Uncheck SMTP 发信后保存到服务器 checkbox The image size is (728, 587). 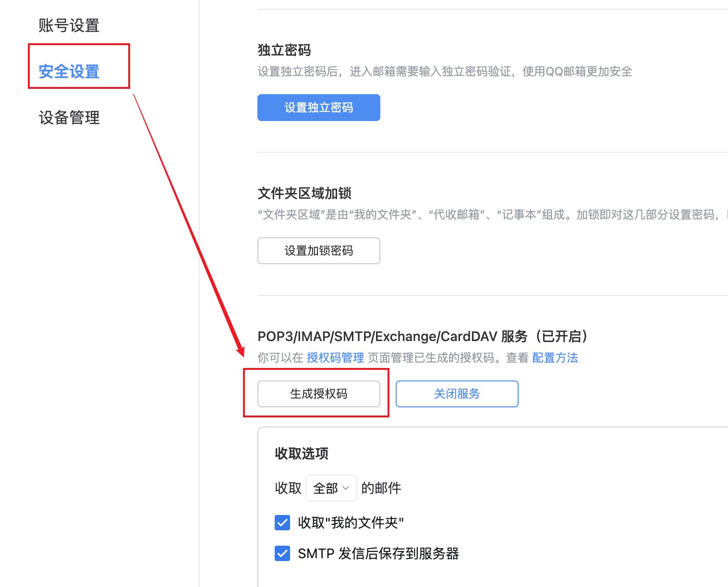click(x=282, y=553)
